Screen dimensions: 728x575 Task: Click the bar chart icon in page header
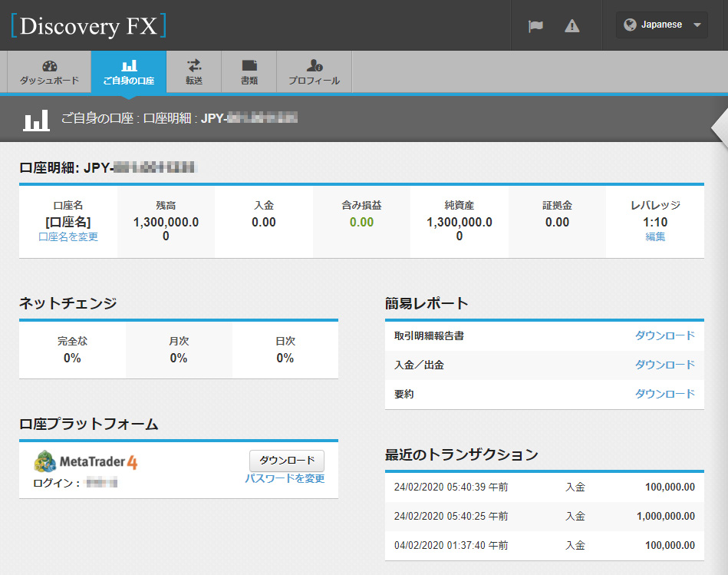point(37,121)
